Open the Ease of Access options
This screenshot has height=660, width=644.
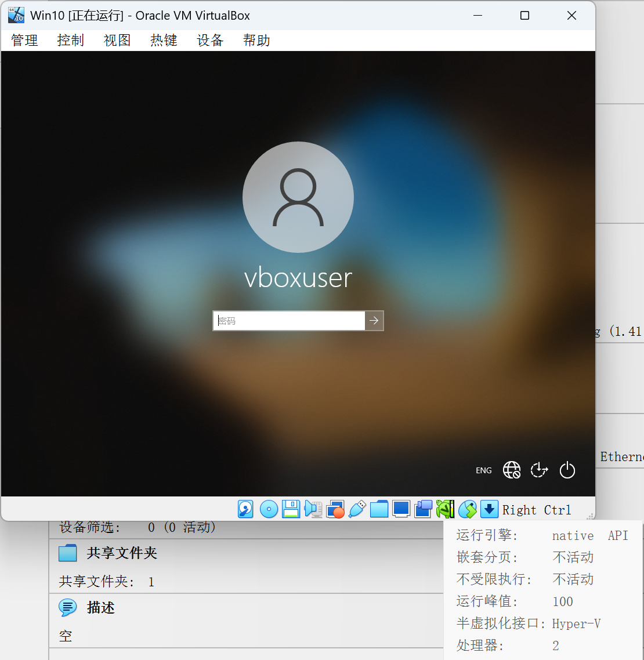(539, 470)
